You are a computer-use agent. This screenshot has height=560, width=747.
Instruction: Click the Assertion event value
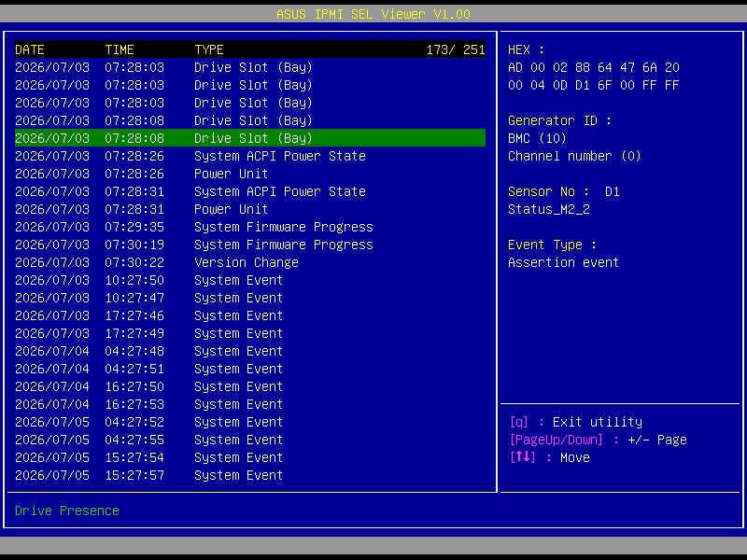(x=564, y=262)
